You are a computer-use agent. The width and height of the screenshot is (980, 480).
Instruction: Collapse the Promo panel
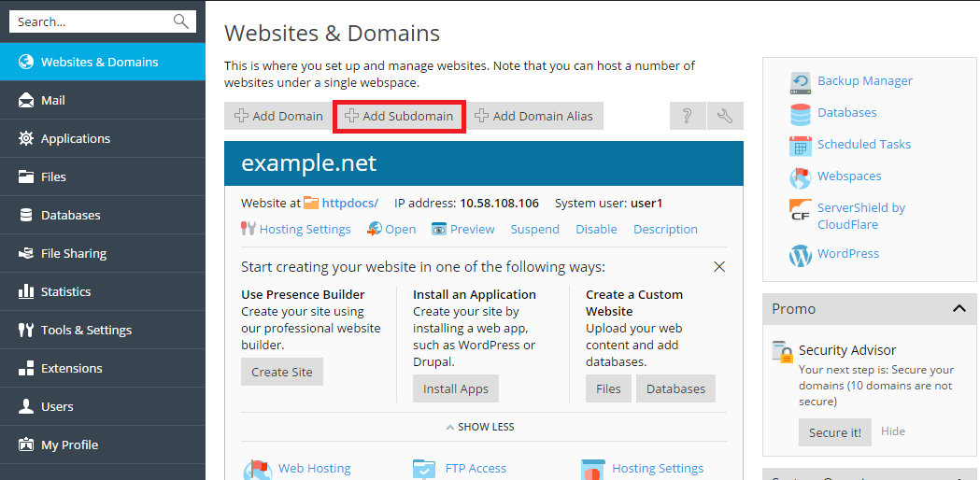pos(959,308)
